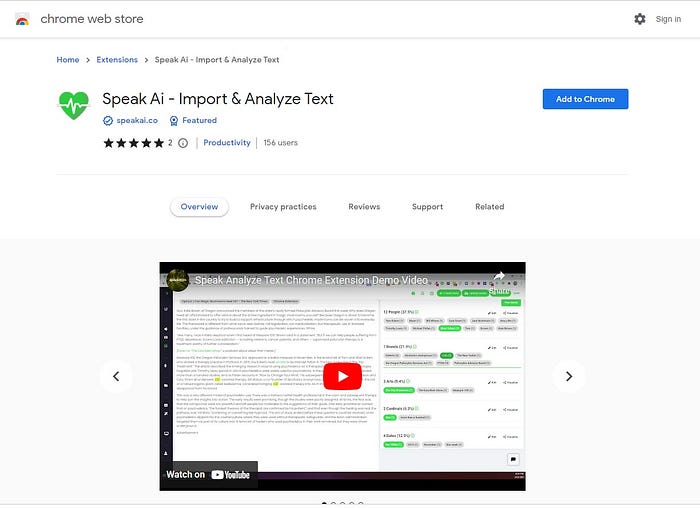Select the first carousel dot indicator
This screenshot has width=700, height=508.
[x=324, y=504]
